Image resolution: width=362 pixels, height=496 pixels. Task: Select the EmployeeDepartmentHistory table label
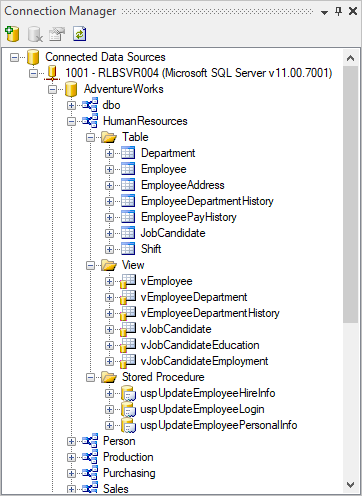[207, 201]
